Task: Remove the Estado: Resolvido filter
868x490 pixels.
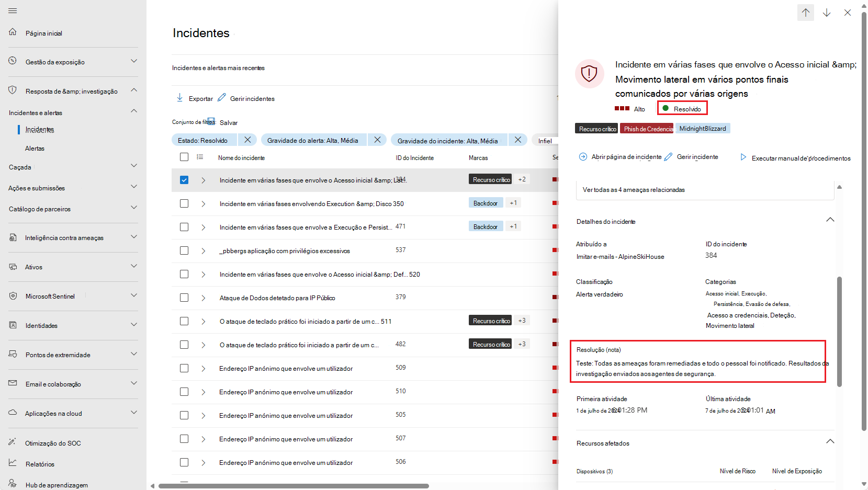Action: (247, 140)
